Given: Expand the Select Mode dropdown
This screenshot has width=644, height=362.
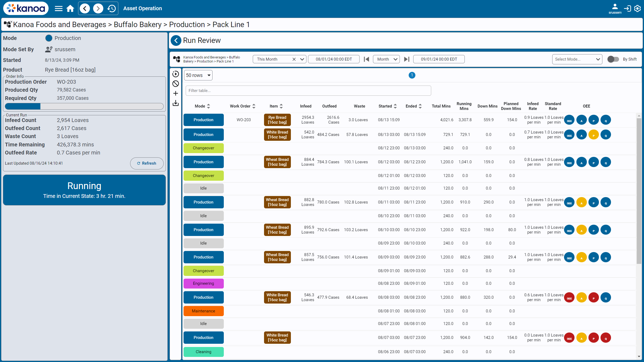Looking at the screenshot, I should [577, 59].
